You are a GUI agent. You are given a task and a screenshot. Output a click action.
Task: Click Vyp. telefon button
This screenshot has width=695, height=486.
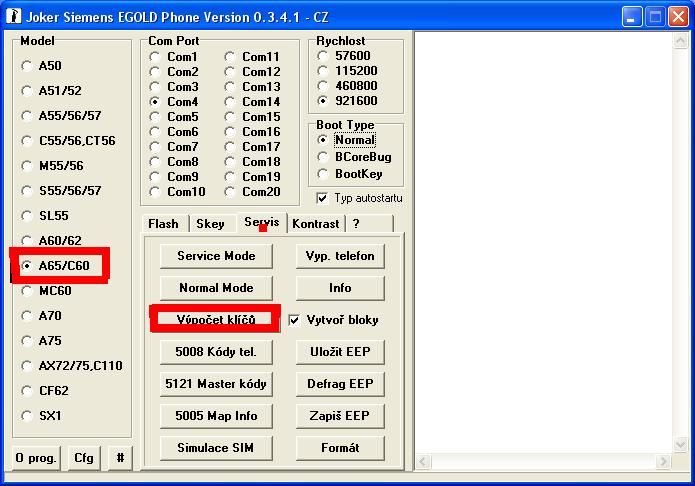[x=340, y=256]
